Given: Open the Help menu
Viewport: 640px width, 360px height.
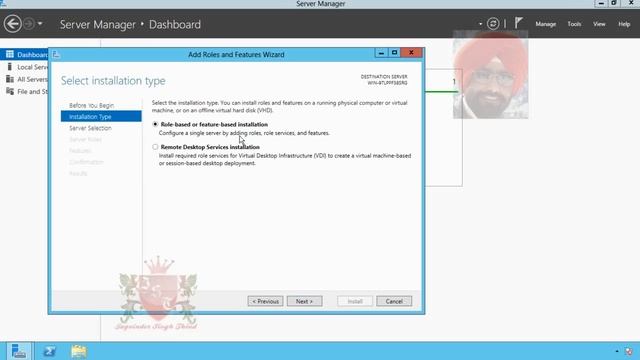Looking at the screenshot, I should tap(624, 24).
